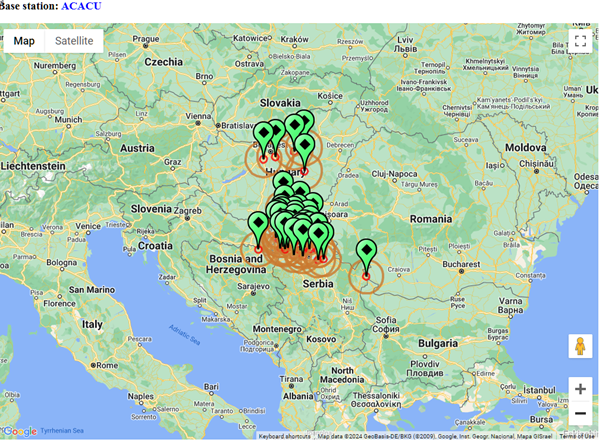Click the Zagreb city label

188,211
